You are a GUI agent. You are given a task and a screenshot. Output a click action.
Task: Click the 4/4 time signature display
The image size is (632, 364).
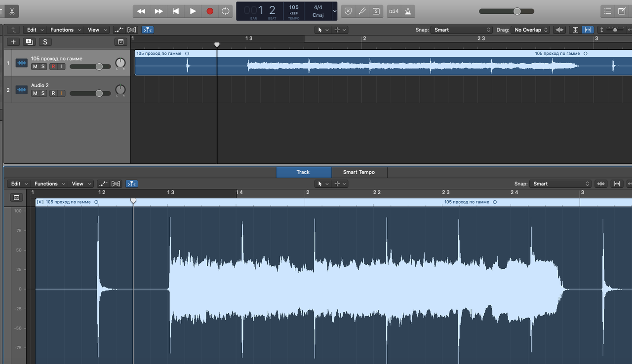pyautogui.click(x=318, y=7)
